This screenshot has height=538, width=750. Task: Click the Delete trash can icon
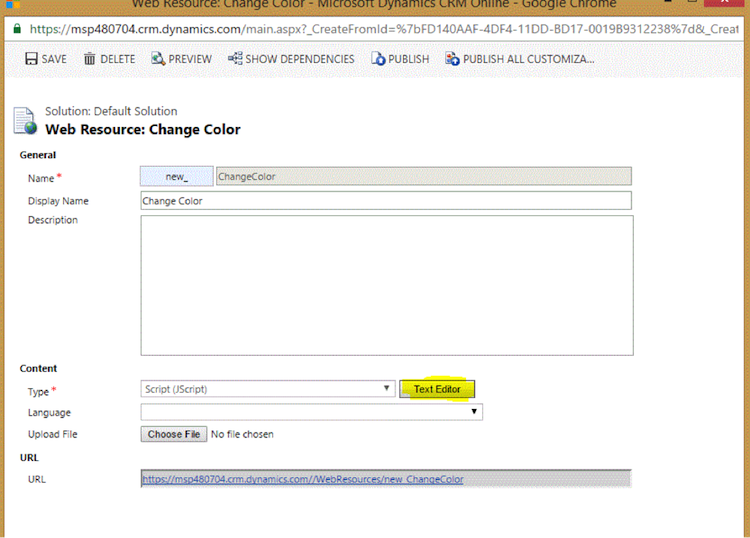[89, 59]
